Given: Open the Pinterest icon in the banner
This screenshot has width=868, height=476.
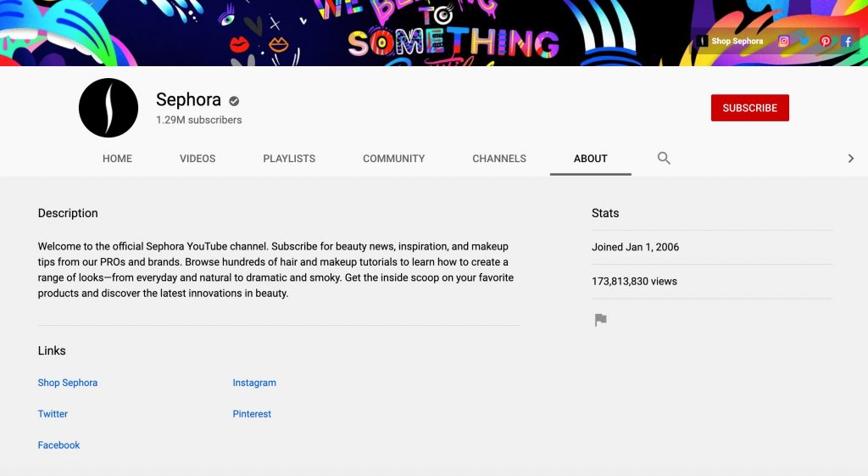Looking at the screenshot, I should (826, 41).
